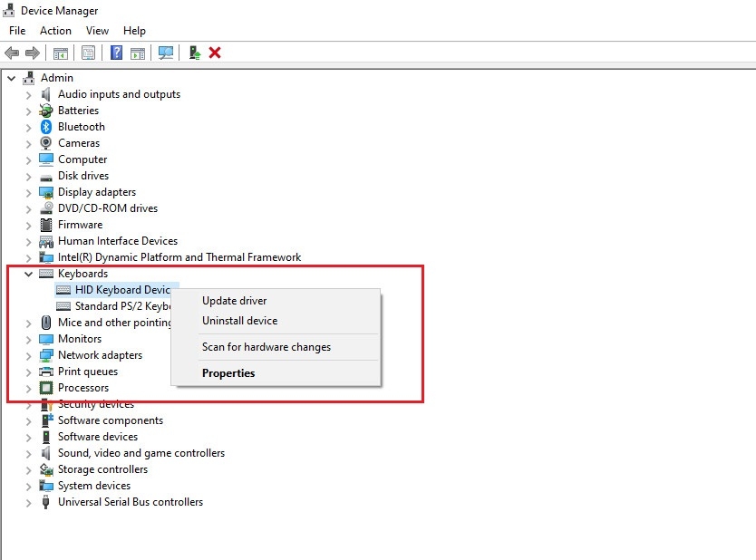Click the Properties sheet toolbar icon
The image size is (756, 560).
pyautogui.click(x=88, y=53)
